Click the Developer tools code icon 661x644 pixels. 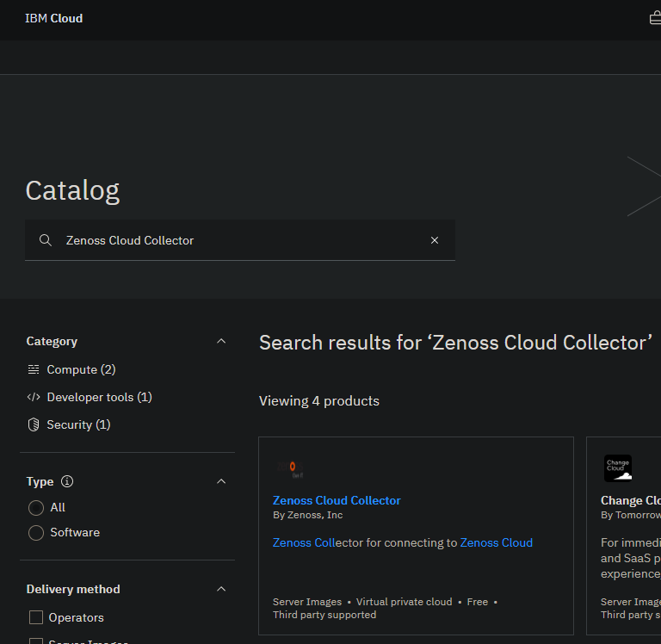pos(34,397)
